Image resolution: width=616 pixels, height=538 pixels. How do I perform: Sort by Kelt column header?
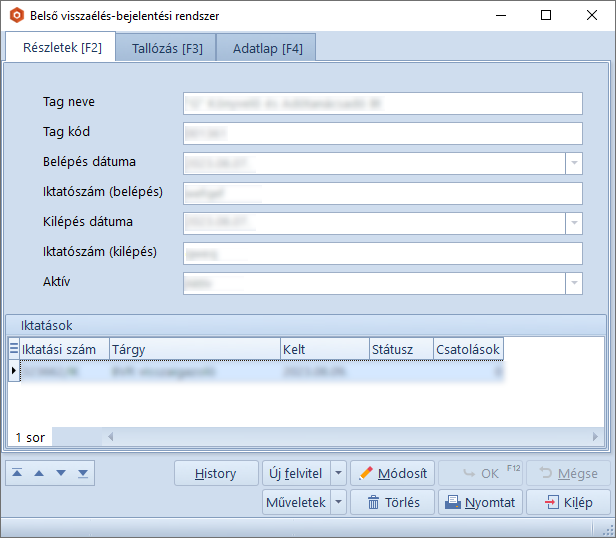[325, 348]
